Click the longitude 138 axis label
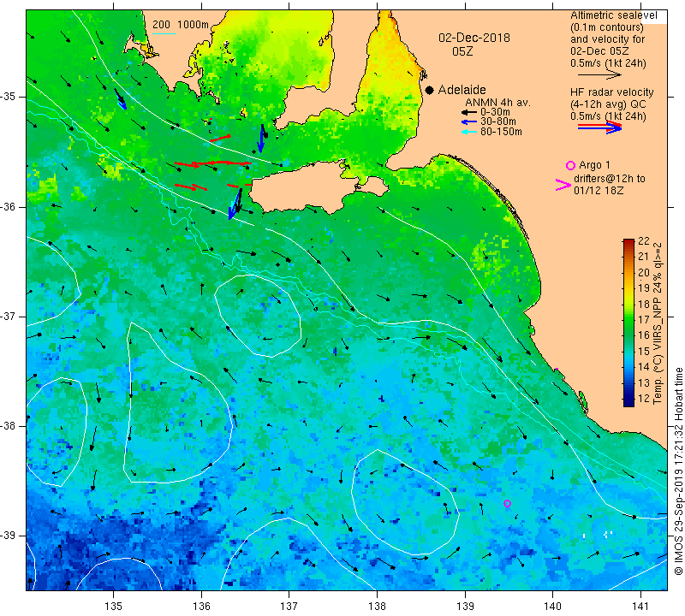 pos(377,607)
